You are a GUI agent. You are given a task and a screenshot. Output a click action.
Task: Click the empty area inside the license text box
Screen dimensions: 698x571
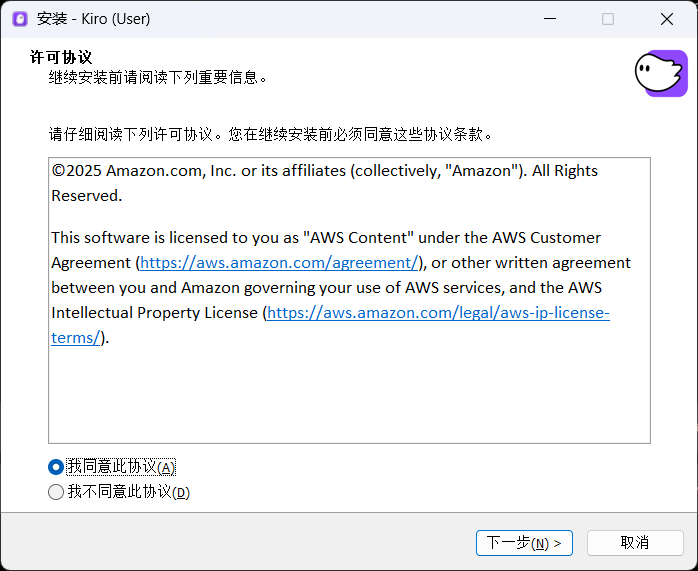point(349,395)
